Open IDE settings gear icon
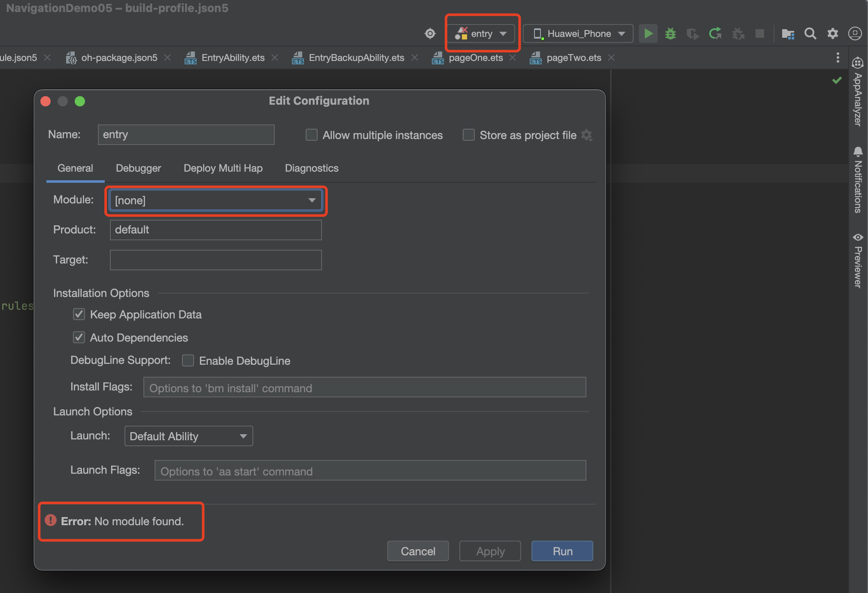 [x=833, y=33]
